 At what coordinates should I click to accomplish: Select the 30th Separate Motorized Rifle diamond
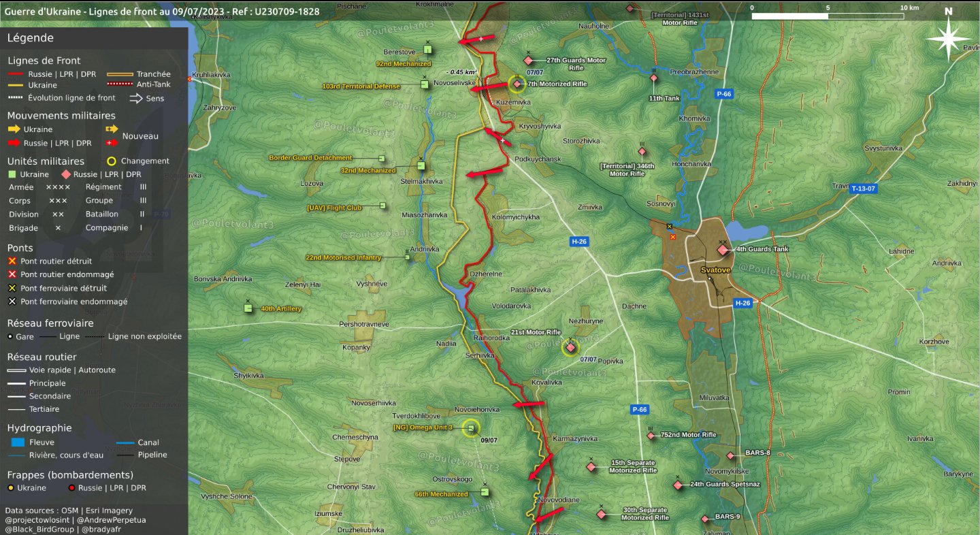click(x=601, y=515)
